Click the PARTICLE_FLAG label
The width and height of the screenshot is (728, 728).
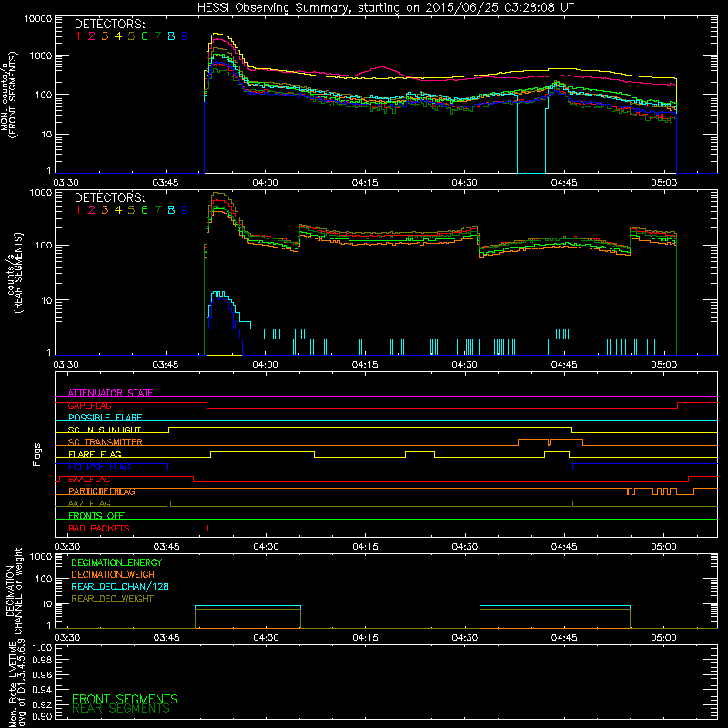(x=102, y=491)
